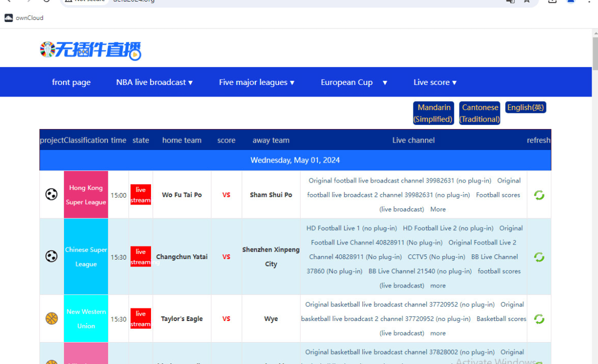Open the site logo banner
598x364 pixels.
click(x=90, y=51)
